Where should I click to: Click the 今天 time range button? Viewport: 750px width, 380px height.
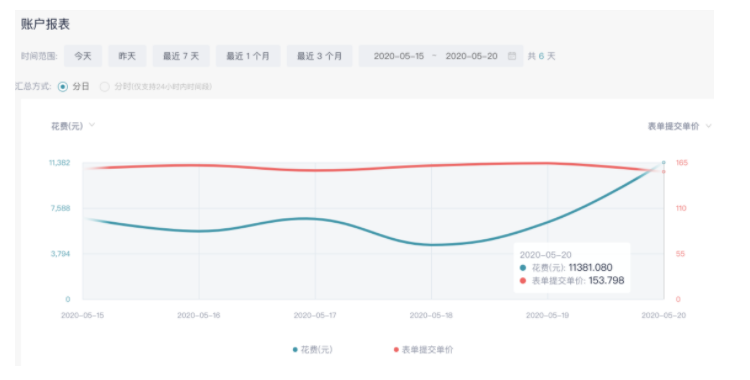coord(83,56)
